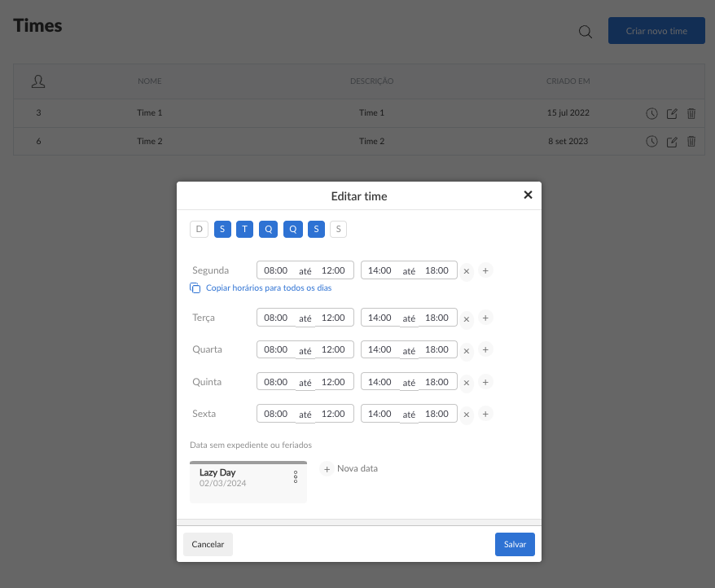Toggle Sunday (D) day button
The width and height of the screenshot is (715, 588).
pos(199,230)
